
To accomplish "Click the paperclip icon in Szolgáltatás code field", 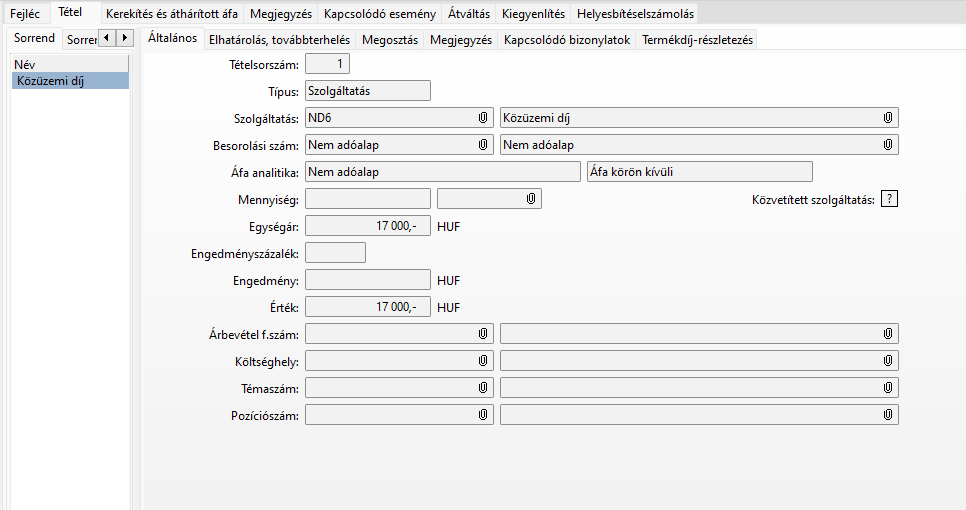I will [x=482, y=118].
